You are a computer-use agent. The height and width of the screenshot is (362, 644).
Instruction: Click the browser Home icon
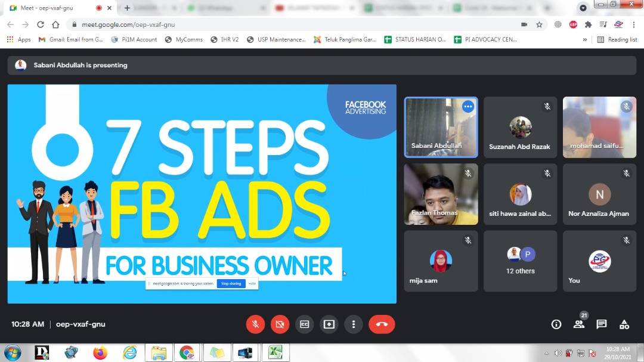55,24
